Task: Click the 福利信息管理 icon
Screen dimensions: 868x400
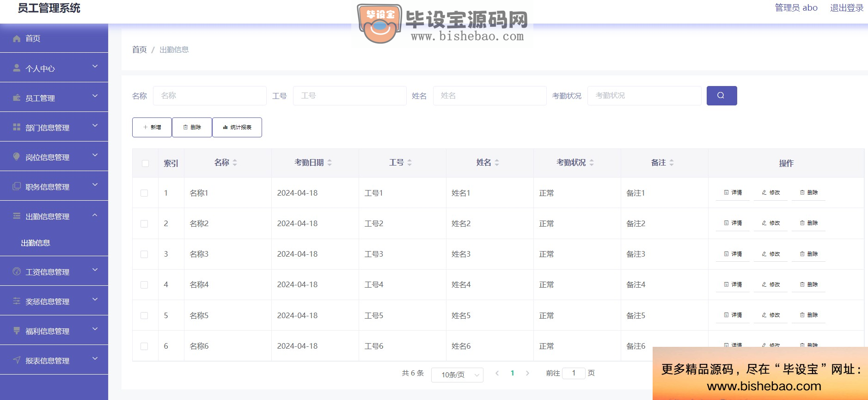Action: (x=17, y=331)
